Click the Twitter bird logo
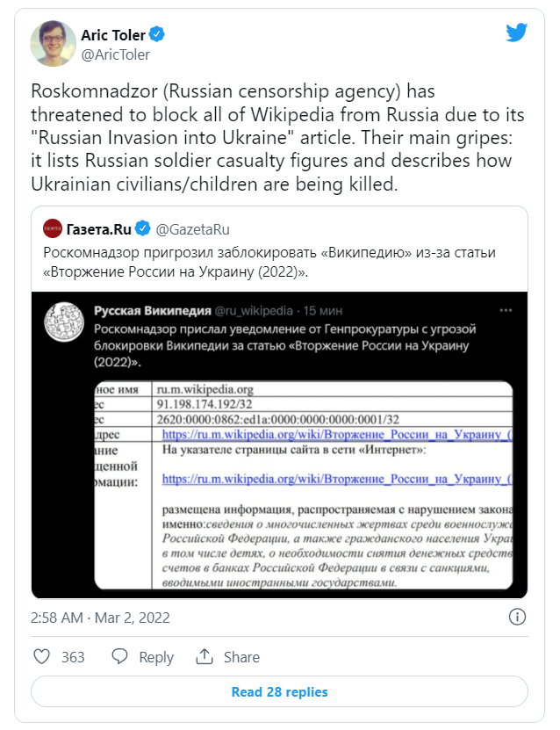The height and width of the screenshot is (730, 560). (x=517, y=33)
